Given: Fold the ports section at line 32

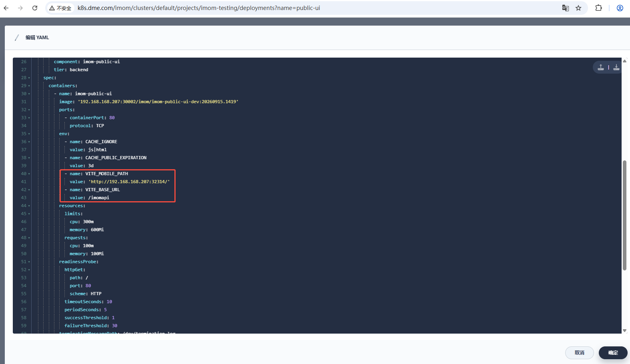Looking at the screenshot, I should pyautogui.click(x=29, y=110).
